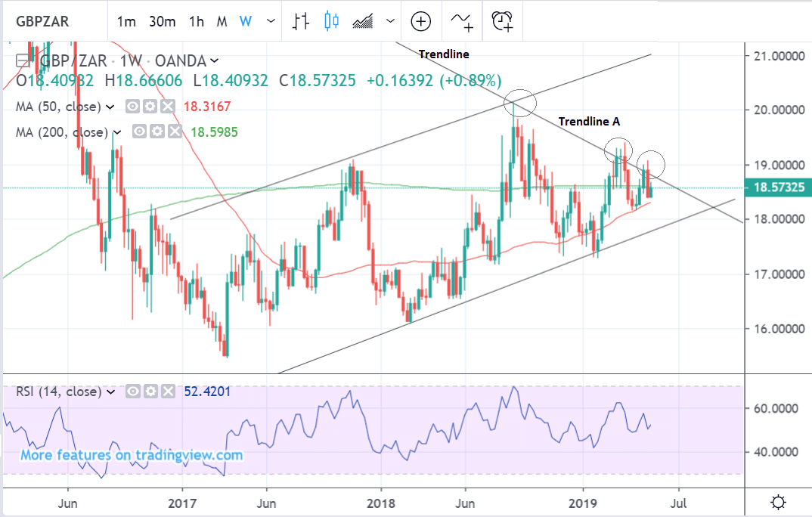Switch to the Area chart style icon
Image resolution: width=812 pixels, height=517 pixels.
[x=363, y=21]
